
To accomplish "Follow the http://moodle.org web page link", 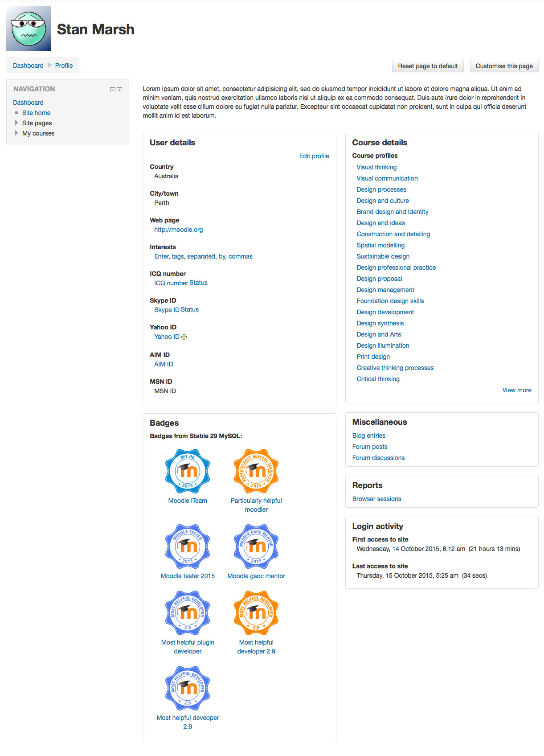I will 178,230.
